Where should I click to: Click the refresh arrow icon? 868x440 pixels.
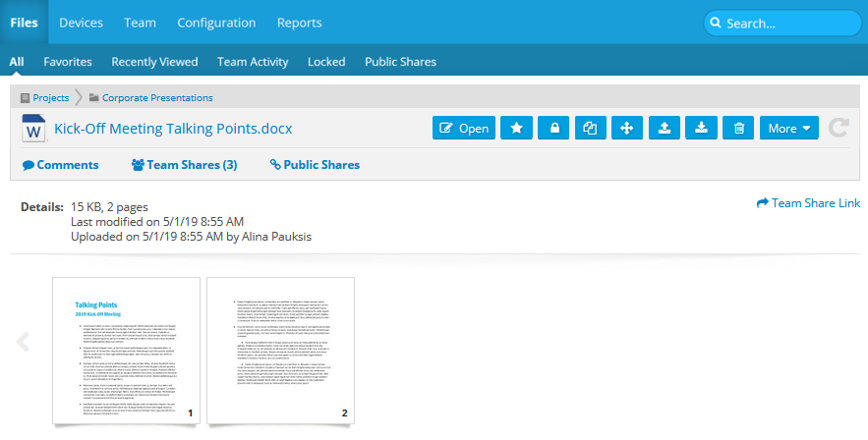pos(839,129)
